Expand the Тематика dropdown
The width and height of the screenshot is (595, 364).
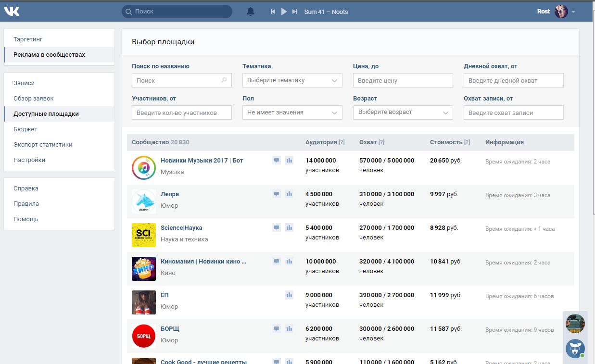[x=292, y=80]
